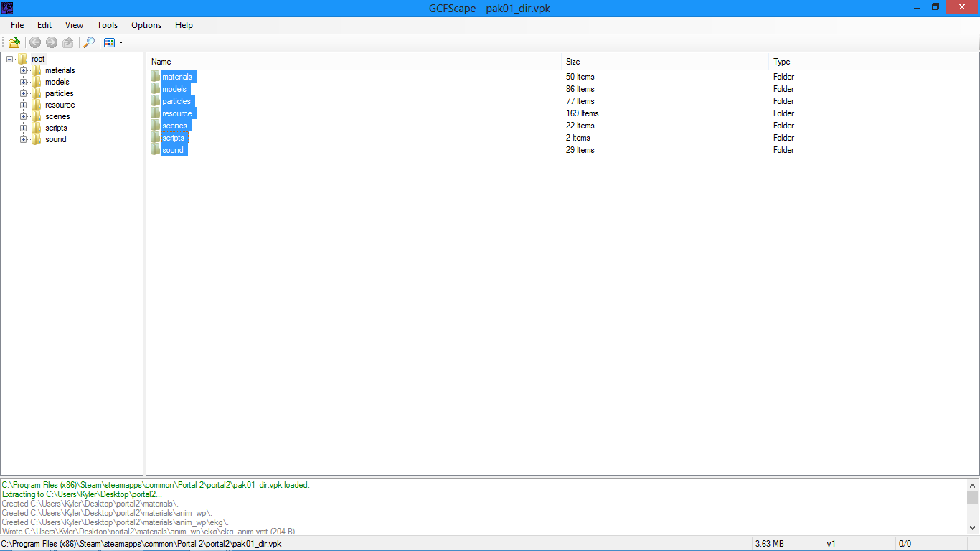Expand the resource node in the tree

coord(23,105)
